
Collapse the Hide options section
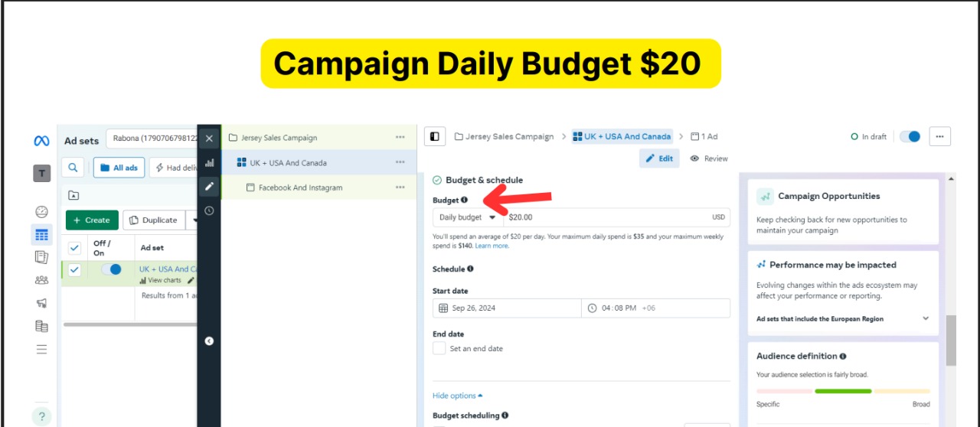coord(457,396)
